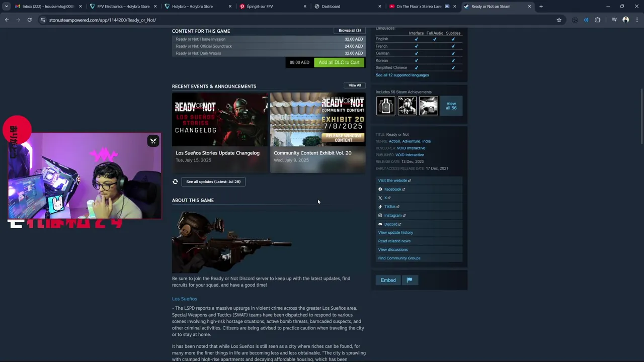Click Read related news
The image size is (644, 362).
coord(394,241)
